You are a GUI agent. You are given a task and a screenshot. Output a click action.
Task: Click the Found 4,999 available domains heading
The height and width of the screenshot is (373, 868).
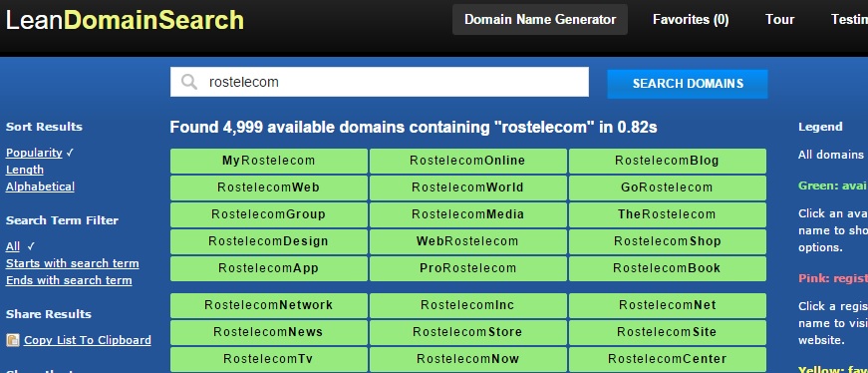413,128
